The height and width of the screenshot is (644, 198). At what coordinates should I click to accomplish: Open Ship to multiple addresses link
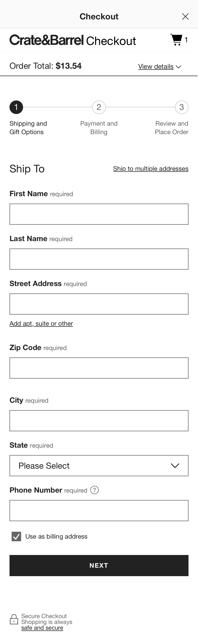coord(150,168)
